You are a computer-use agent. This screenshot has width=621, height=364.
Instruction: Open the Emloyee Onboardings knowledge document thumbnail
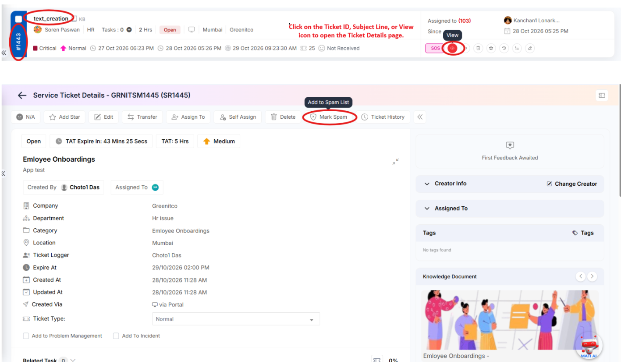(x=510, y=320)
